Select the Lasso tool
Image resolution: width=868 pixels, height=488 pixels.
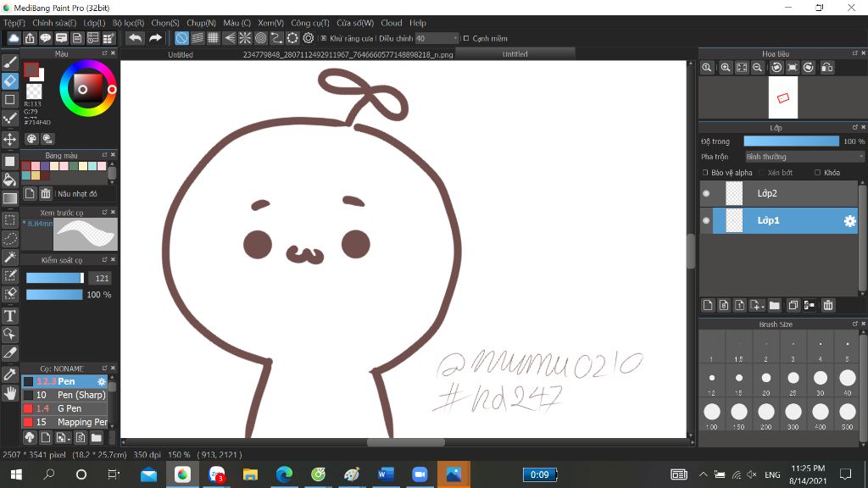10,238
